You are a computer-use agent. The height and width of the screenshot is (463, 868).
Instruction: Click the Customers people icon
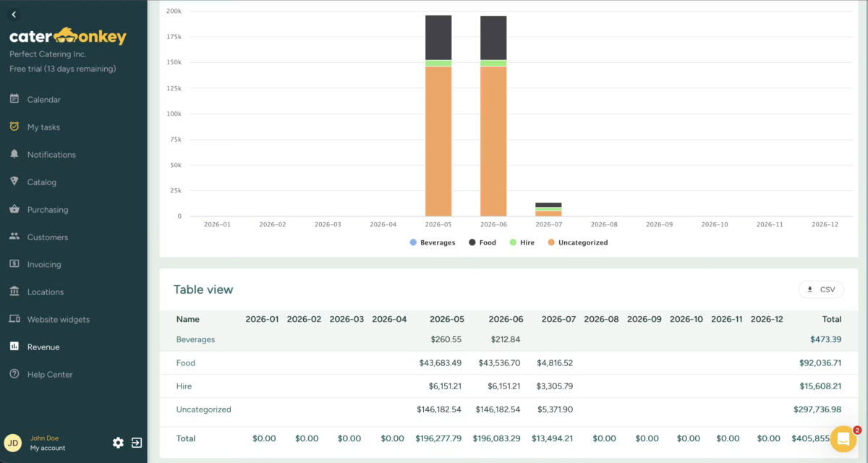pyautogui.click(x=14, y=237)
